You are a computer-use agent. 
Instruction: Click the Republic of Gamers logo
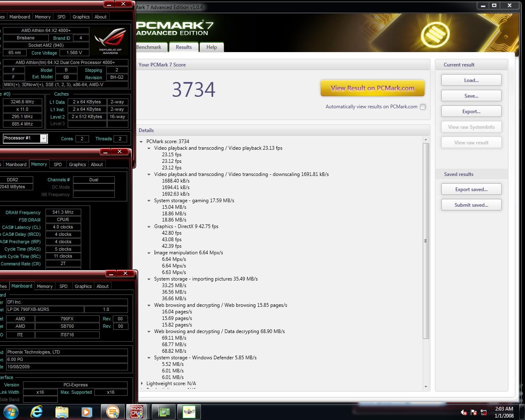tap(110, 41)
